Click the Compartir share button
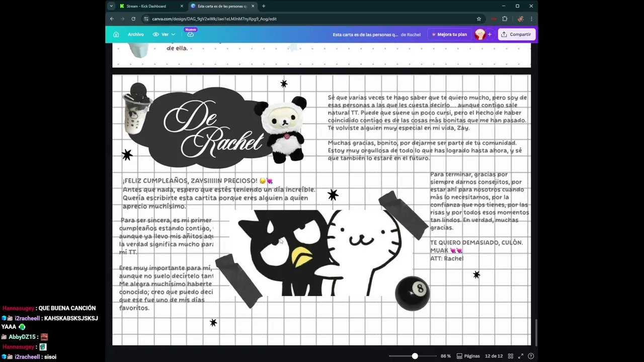Screen dimensions: 644x362 tap(516, 34)
